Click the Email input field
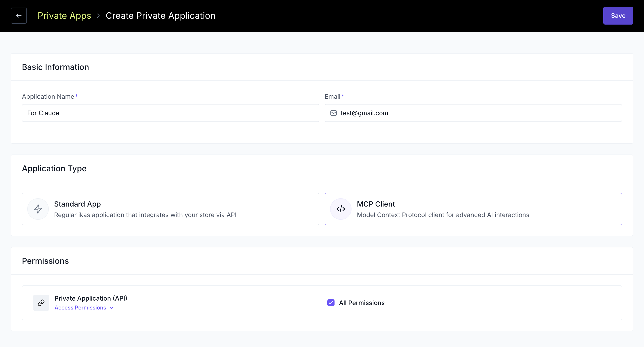This screenshot has height=347, width=644. point(473,113)
